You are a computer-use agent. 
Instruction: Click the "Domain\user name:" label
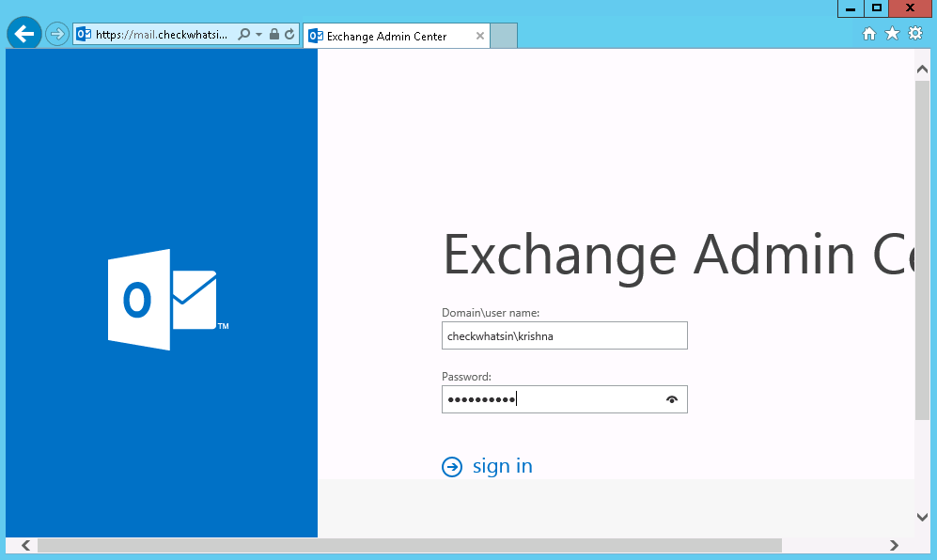coord(491,313)
